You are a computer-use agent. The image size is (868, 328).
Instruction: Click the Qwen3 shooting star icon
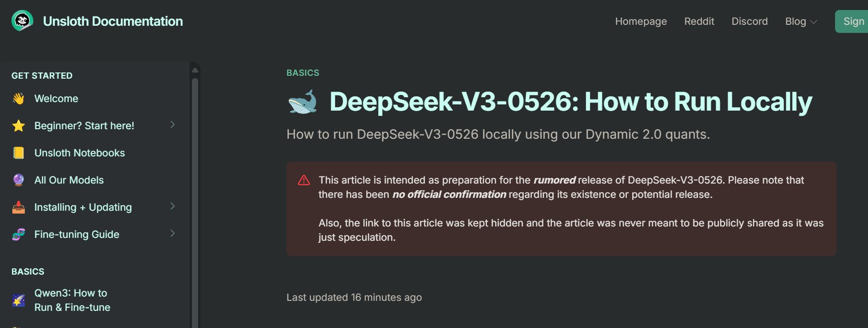point(19,300)
